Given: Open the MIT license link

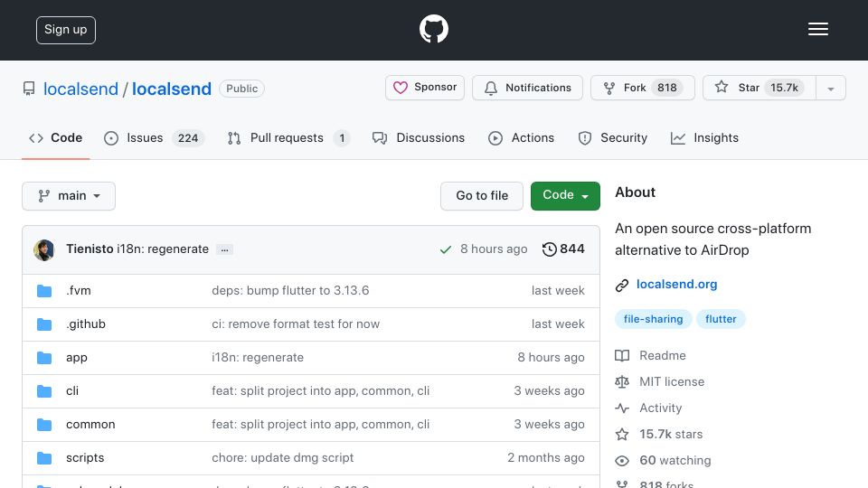Looking at the screenshot, I should [660, 381].
